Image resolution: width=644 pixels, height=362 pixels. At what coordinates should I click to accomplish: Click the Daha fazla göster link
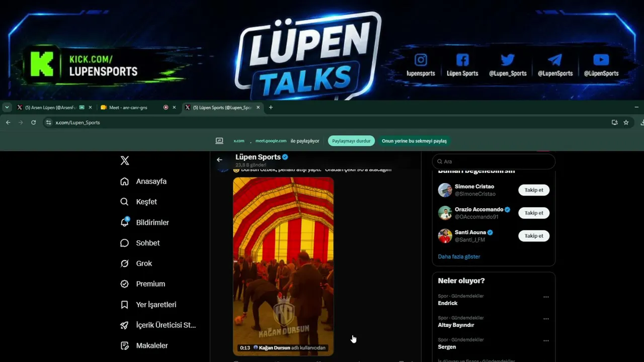point(459,256)
